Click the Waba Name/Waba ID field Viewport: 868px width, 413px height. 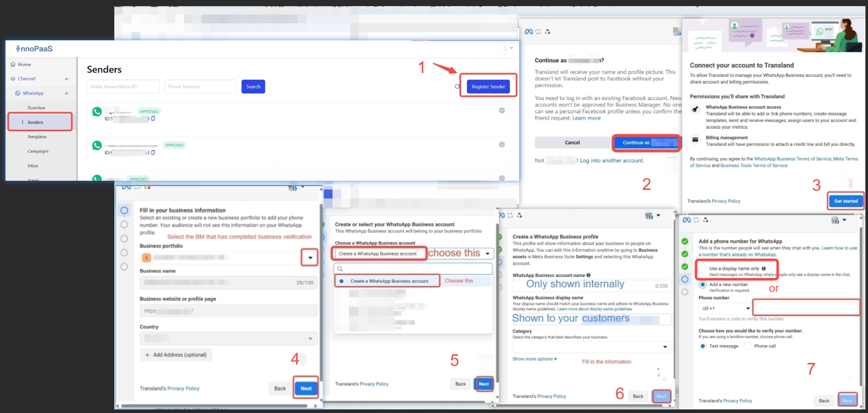[x=123, y=87]
